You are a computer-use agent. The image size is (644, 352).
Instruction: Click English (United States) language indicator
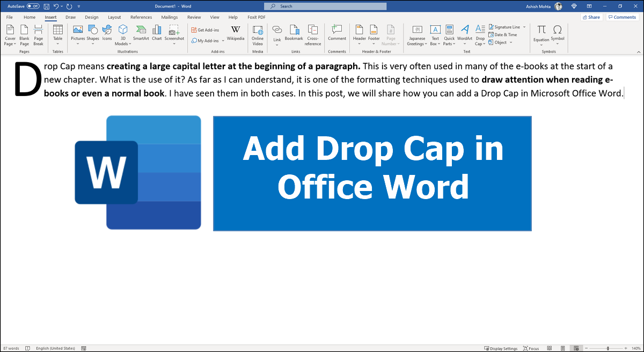click(x=55, y=348)
